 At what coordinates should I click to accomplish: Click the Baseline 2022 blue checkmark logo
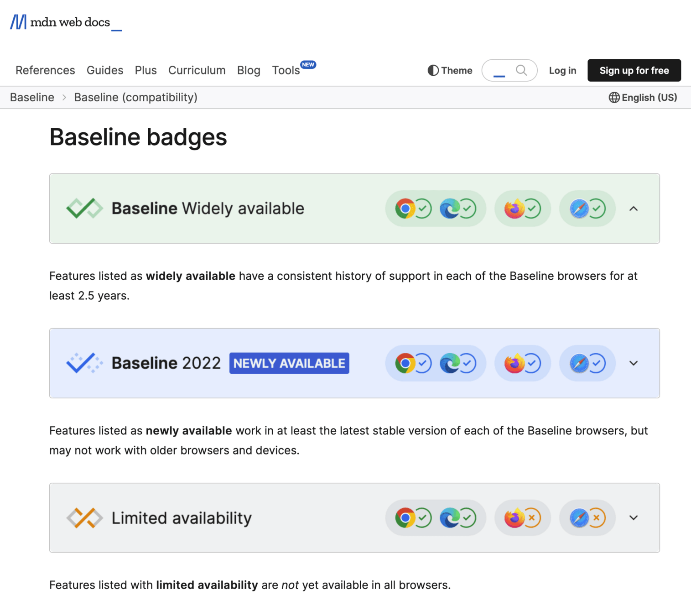click(84, 363)
